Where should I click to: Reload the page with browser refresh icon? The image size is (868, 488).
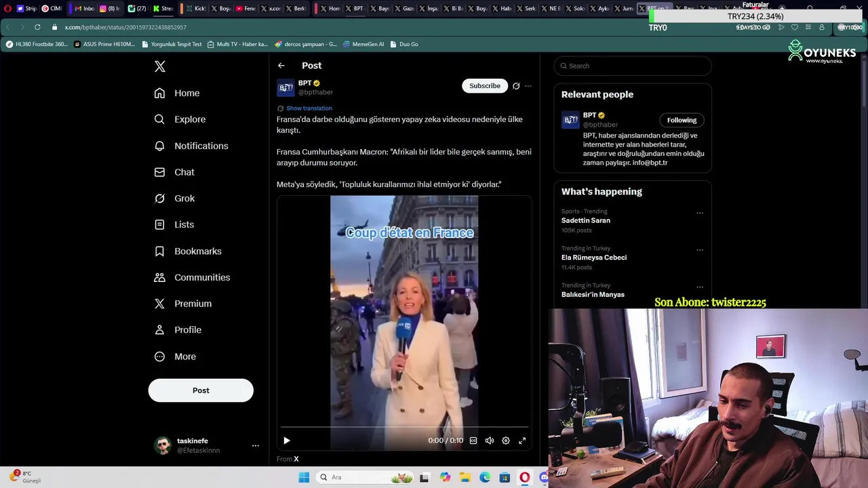coord(37,27)
